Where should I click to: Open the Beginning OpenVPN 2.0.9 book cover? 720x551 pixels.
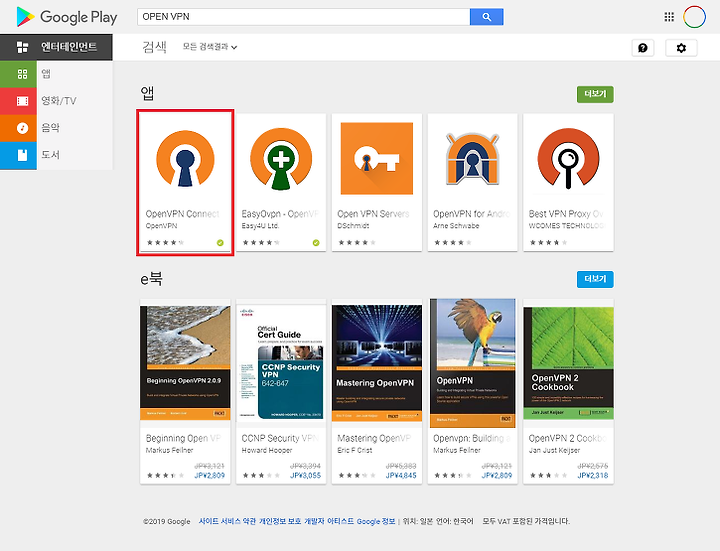(185, 363)
